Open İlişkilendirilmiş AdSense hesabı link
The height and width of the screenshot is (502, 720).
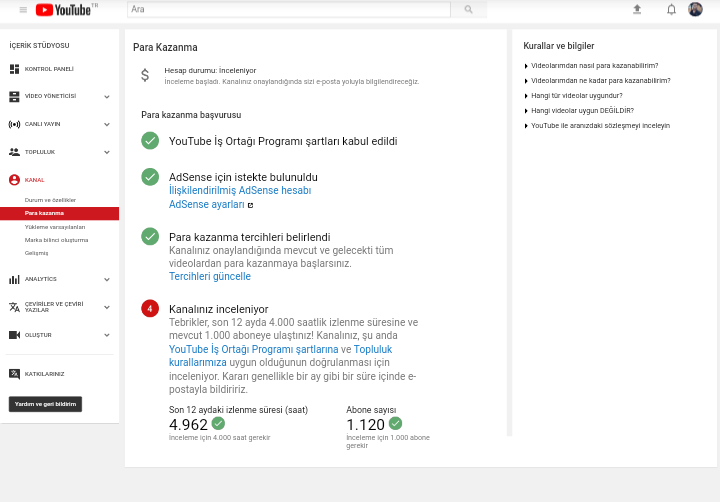(x=240, y=190)
